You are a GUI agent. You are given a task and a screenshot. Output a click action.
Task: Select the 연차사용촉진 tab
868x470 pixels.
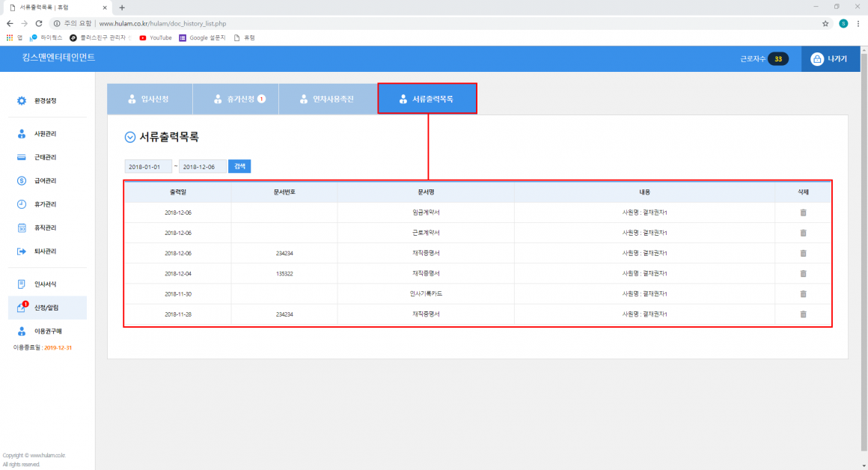tap(327, 99)
